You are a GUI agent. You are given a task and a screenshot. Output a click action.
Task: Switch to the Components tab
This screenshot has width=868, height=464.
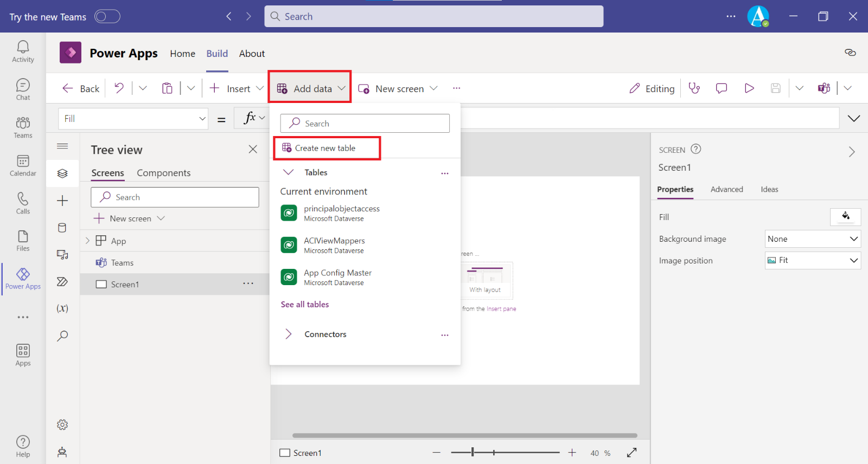coord(163,173)
